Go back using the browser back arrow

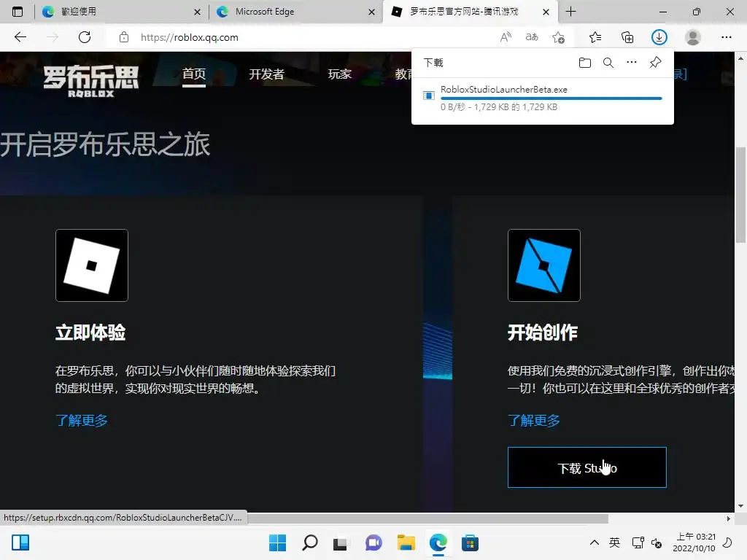pyautogui.click(x=20, y=37)
